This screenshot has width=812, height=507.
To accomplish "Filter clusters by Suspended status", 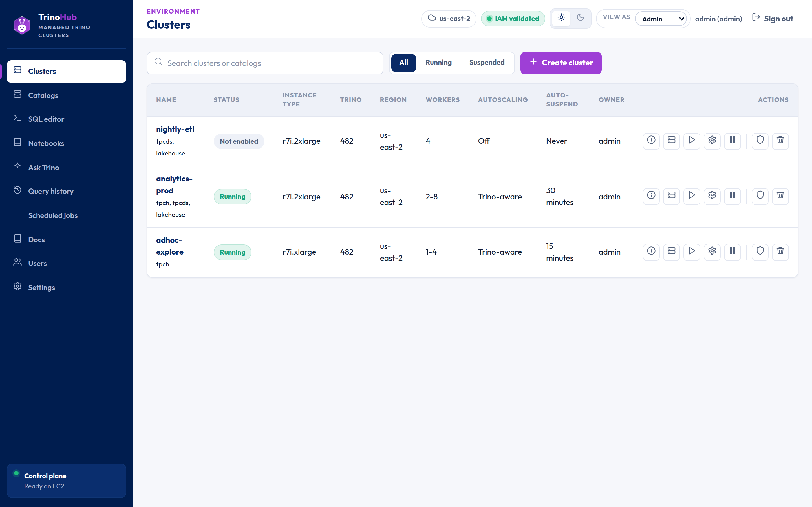I will pos(487,63).
